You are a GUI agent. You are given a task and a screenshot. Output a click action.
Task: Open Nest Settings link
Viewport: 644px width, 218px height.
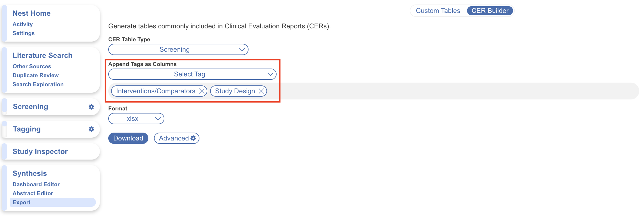click(24, 33)
